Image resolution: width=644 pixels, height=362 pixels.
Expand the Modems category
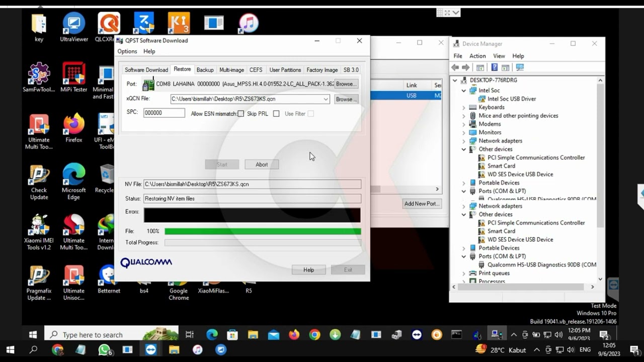(464, 124)
